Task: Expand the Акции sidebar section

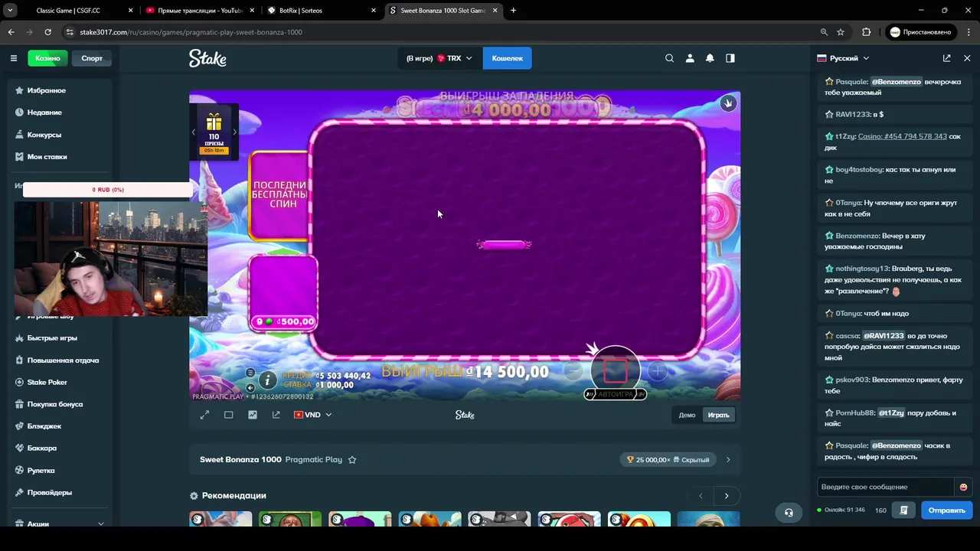Action: pos(59,523)
